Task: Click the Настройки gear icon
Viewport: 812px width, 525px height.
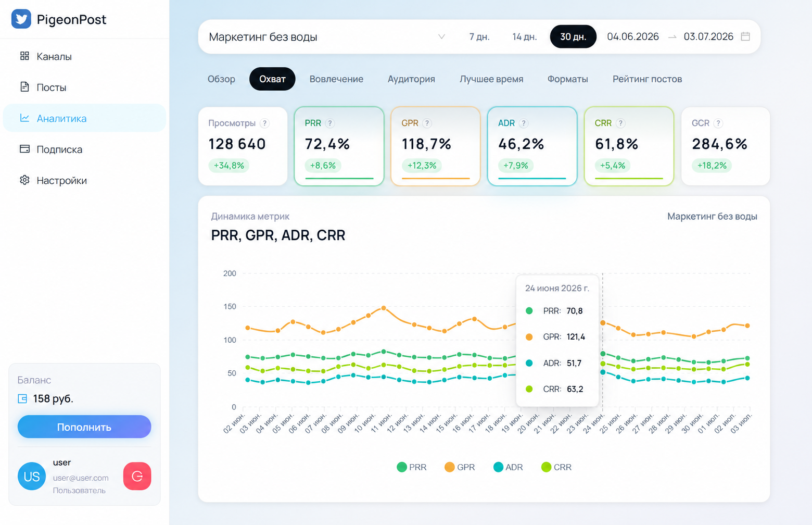Action: [x=24, y=180]
